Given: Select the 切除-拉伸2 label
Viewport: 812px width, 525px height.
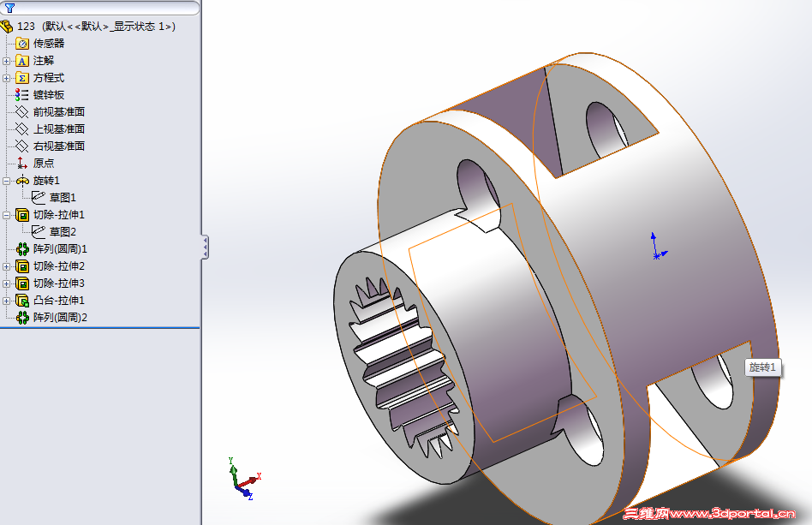Looking at the screenshot, I should tap(59, 266).
